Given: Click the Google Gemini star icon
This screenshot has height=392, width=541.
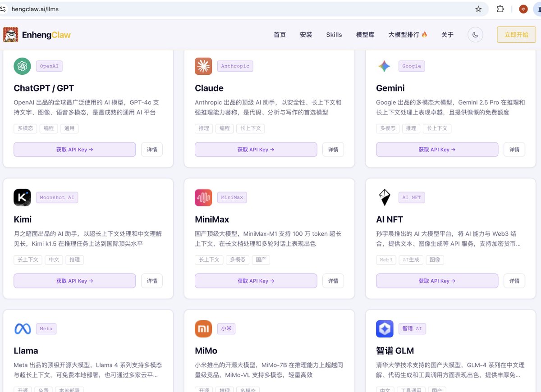Looking at the screenshot, I should click(x=384, y=66).
